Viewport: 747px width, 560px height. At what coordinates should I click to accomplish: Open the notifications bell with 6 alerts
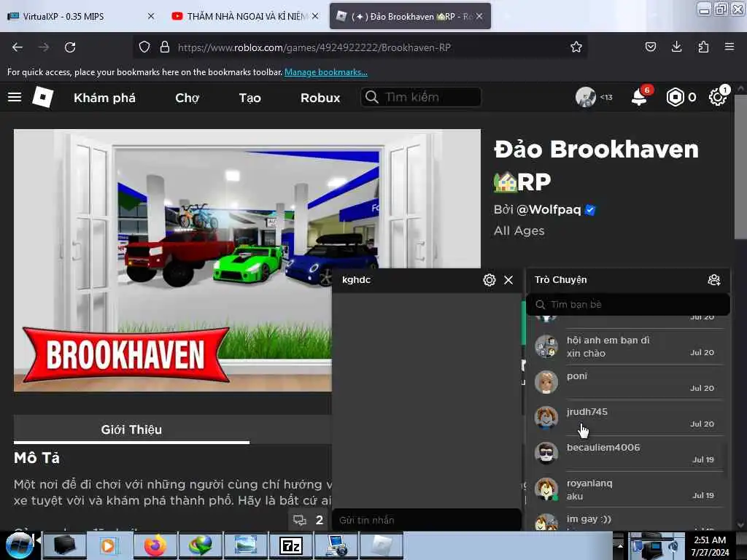tap(639, 97)
